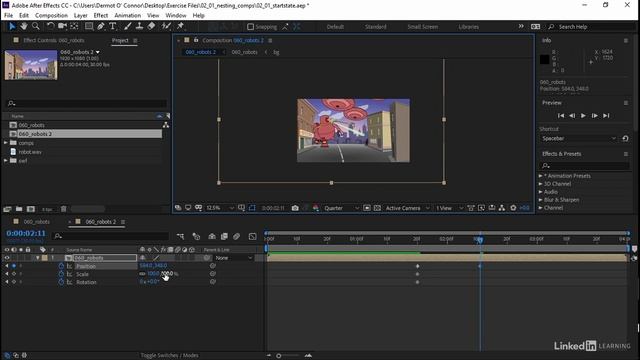This screenshot has height=360, width=640.
Task: Switch to the 060_robots timeline tab
Action: (x=36, y=222)
